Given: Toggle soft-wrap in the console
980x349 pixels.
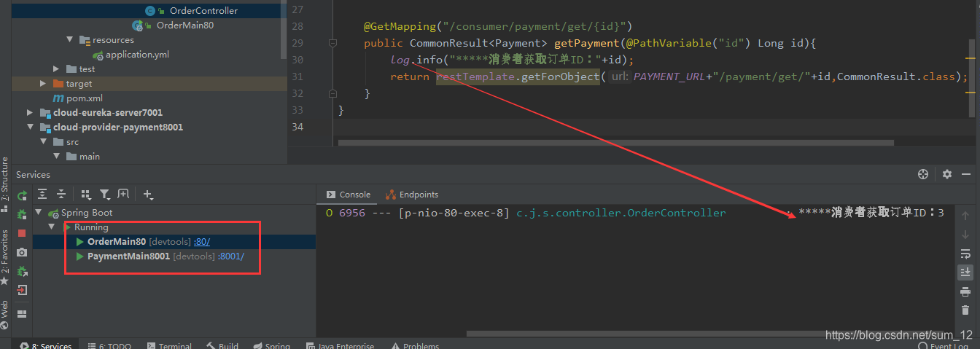Looking at the screenshot, I should (x=965, y=254).
